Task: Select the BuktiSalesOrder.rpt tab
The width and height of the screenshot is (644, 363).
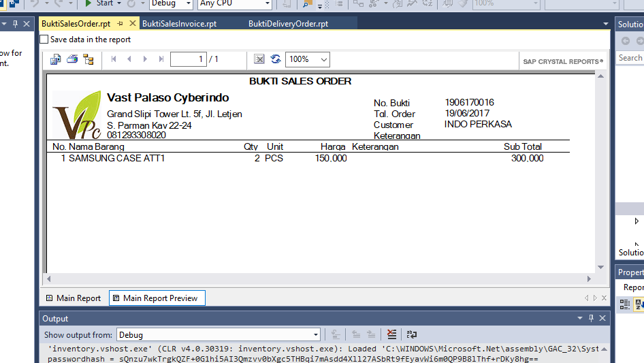Action: coord(76,24)
